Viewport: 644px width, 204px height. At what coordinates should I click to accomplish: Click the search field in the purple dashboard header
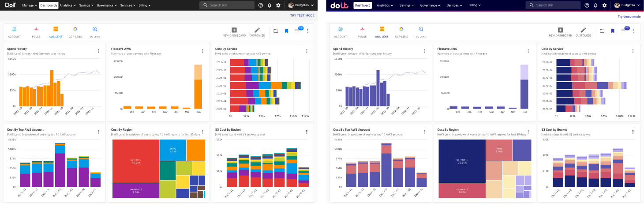553,5
